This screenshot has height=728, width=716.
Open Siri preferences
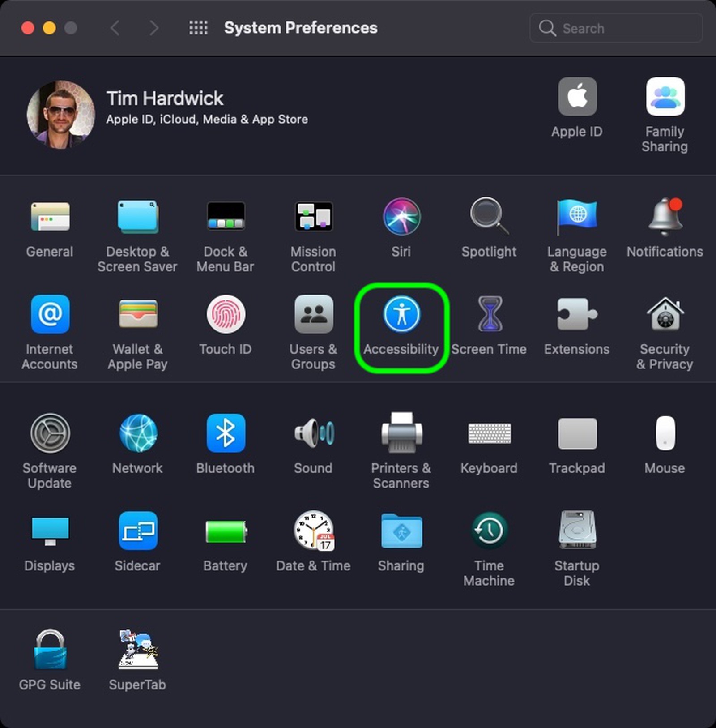coord(401,217)
